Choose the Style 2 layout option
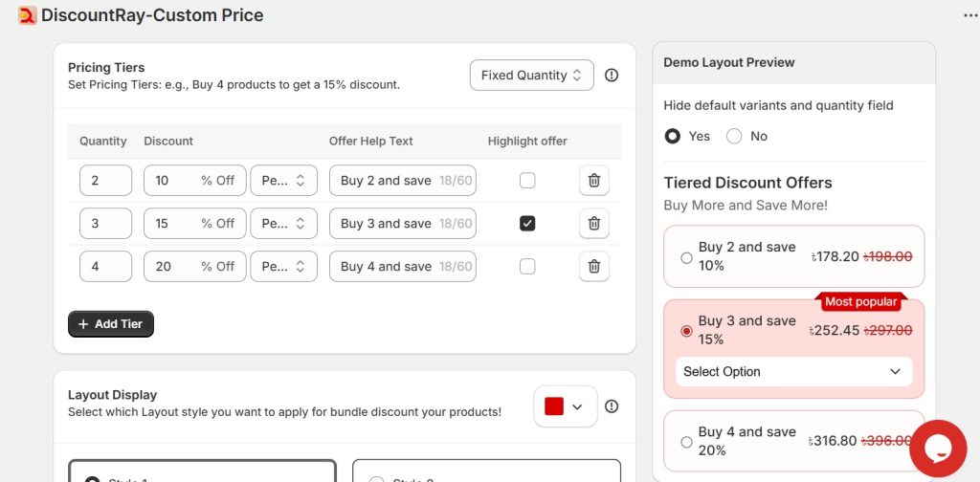 376,481
